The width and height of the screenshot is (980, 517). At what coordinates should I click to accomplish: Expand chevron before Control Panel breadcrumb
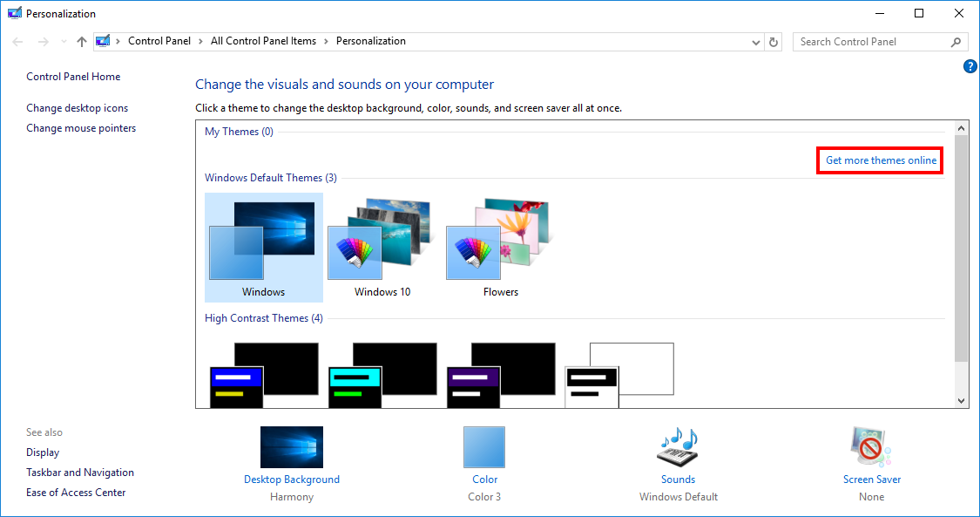118,41
